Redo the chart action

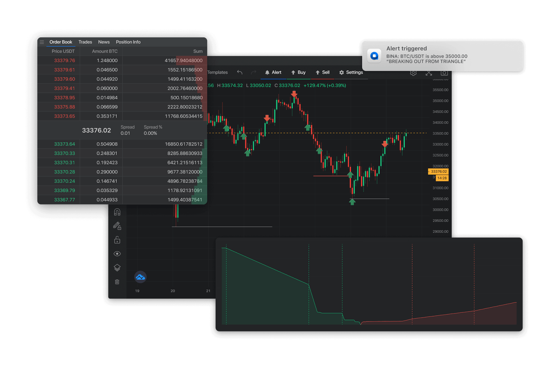(x=254, y=72)
